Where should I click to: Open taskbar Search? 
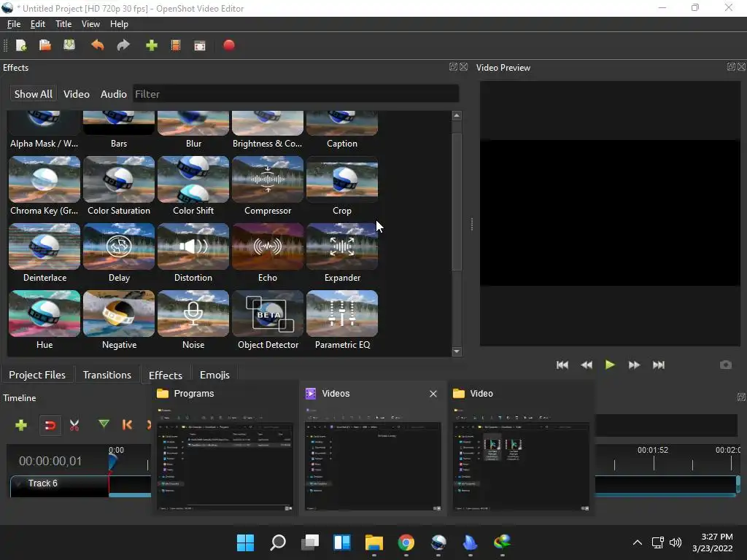tap(278, 542)
